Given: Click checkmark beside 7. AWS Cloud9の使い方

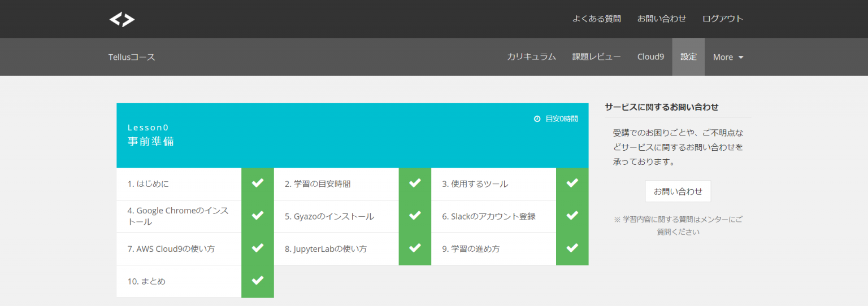Looking at the screenshot, I should 258,248.
